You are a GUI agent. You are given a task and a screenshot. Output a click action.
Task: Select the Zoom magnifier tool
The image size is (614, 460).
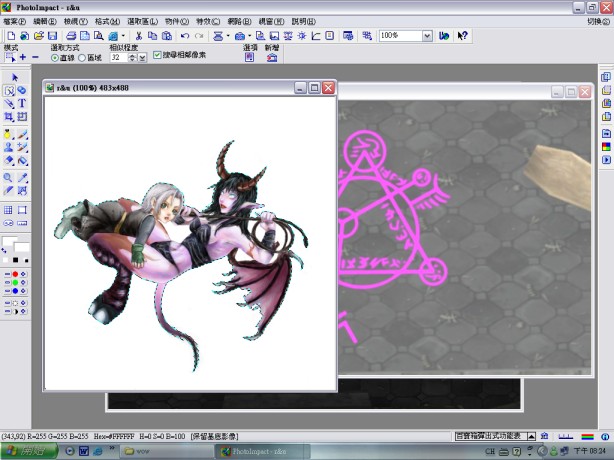[8, 178]
